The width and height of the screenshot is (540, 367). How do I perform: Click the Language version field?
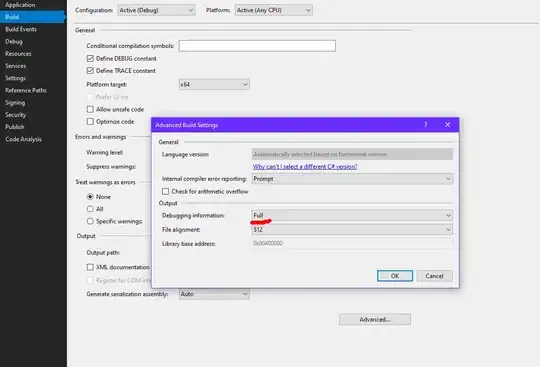coord(352,154)
